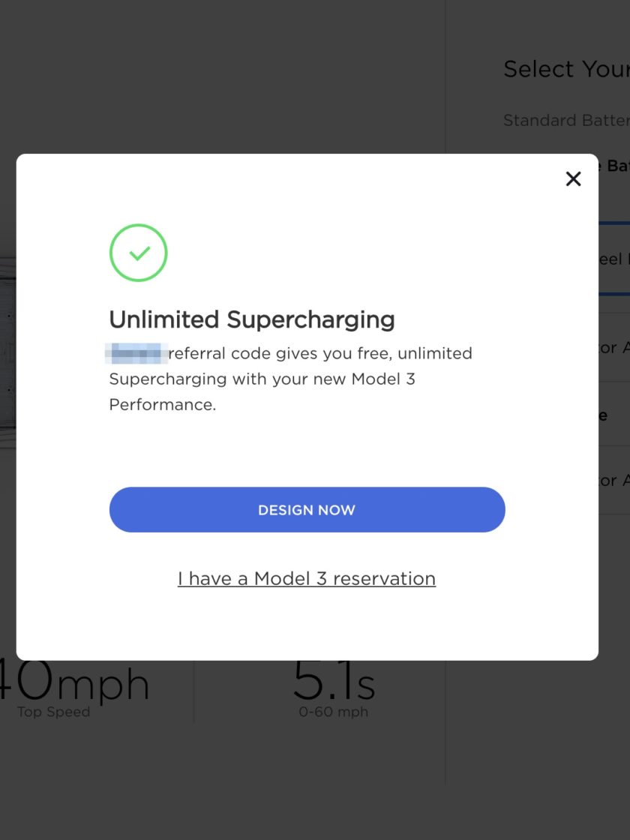Open the Model 3 reservation link
Image resolution: width=630 pixels, height=840 pixels.
[307, 578]
